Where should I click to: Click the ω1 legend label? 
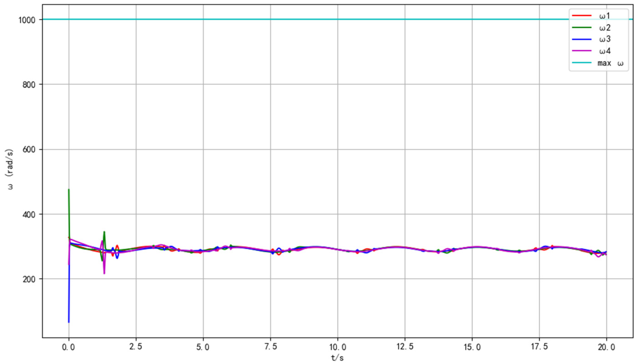(x=604, y=16)
